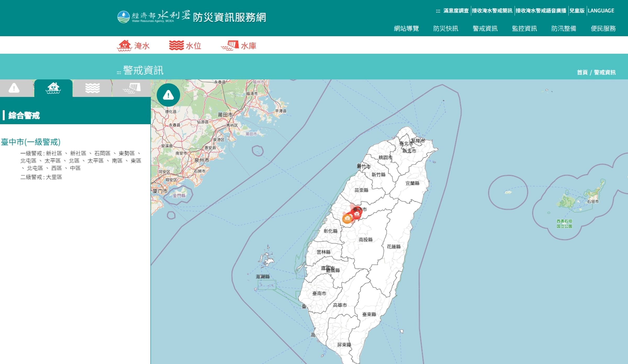Switch to the reservoir dam side tab
Viewport: 628px width, 364px height.
[132, 88]
